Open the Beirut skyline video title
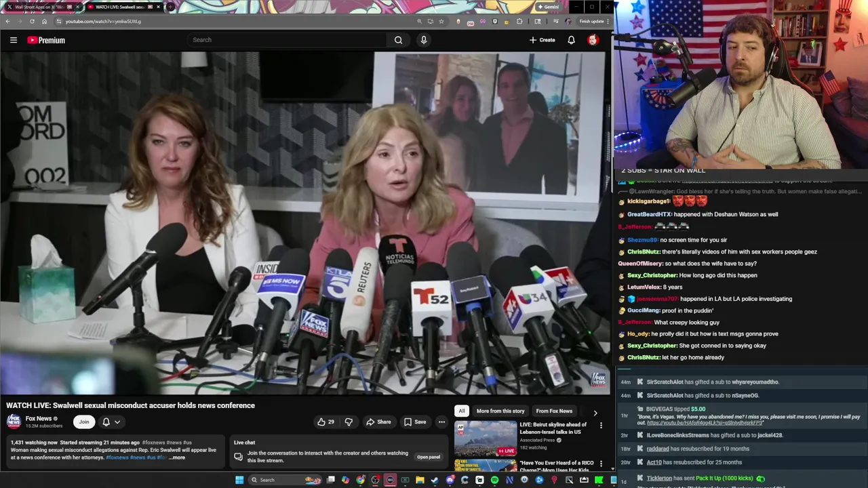 pyautogui.click(x=553, y=428)
